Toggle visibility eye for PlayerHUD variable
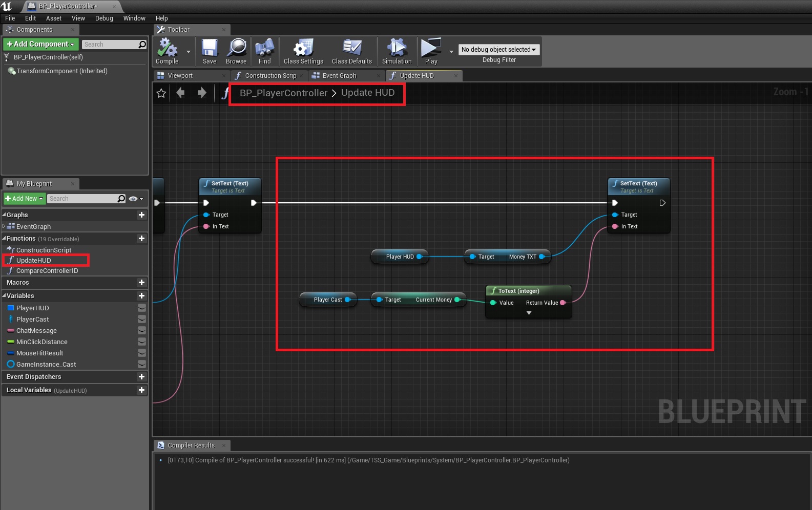The height and width of the screenshot is (510, 812). tap(142, 308)
